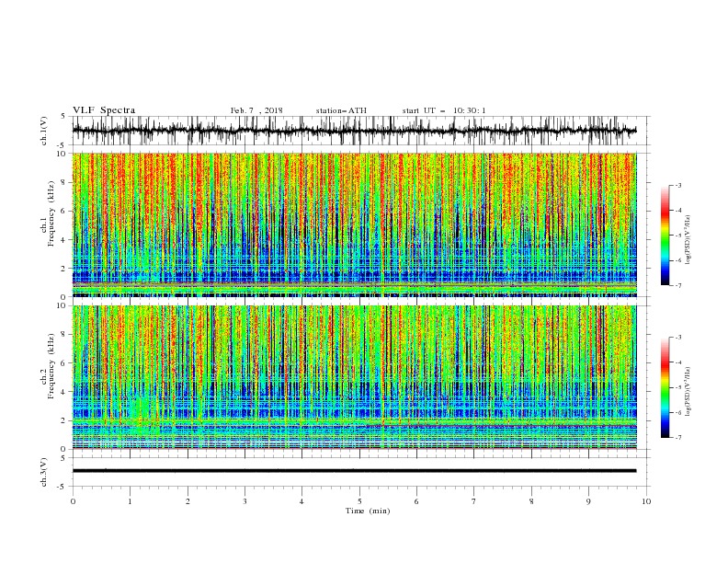Click the ch.1 spectrogram panel
This screenshot has width=728, height=563.
355,224
